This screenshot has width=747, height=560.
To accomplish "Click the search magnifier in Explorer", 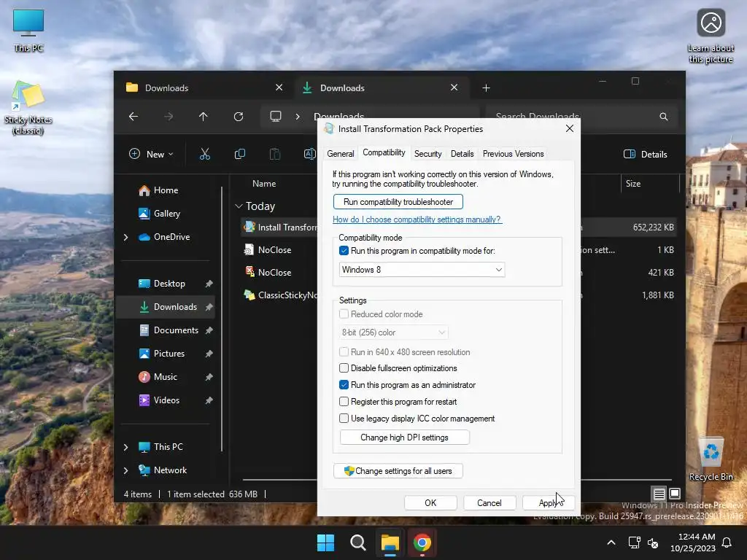I will pos(664,117).
